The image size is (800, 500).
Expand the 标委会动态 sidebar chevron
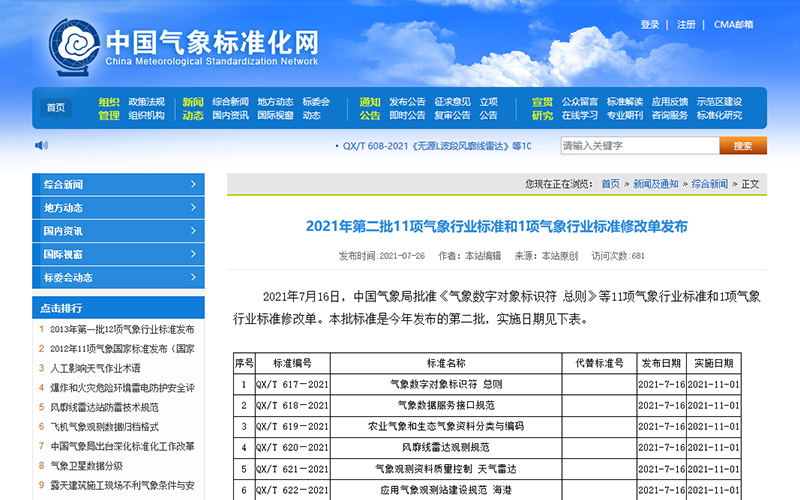point(193,277)
